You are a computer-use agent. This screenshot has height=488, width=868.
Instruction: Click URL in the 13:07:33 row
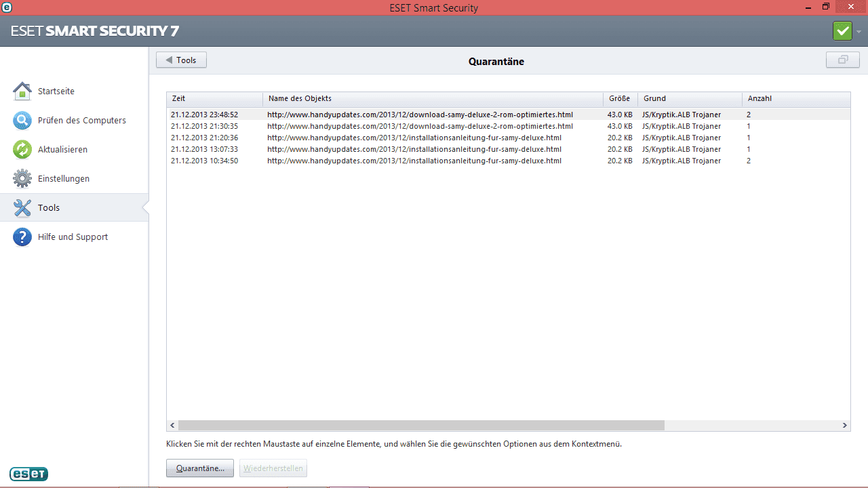pyautogui.click(x=414, y=149)
